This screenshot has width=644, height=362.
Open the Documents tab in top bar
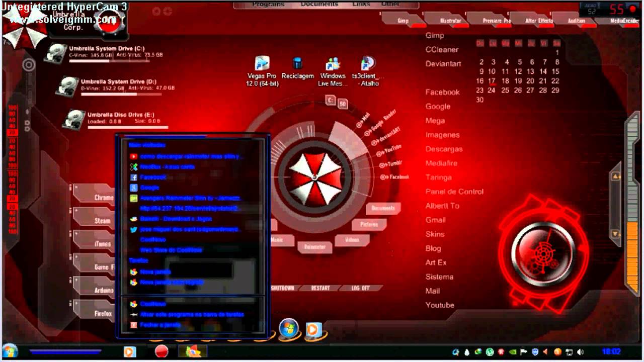pos(319,4)
